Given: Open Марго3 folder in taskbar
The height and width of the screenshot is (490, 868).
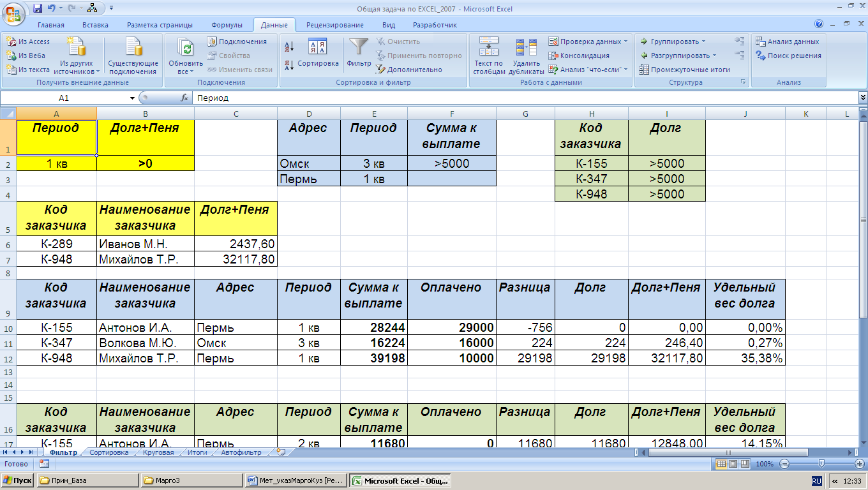Looking at the screenshot, I should tap(191, 480).
